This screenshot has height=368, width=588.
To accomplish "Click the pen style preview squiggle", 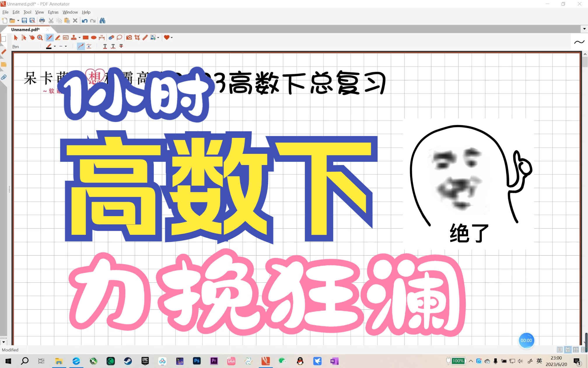I will [579, 42].
